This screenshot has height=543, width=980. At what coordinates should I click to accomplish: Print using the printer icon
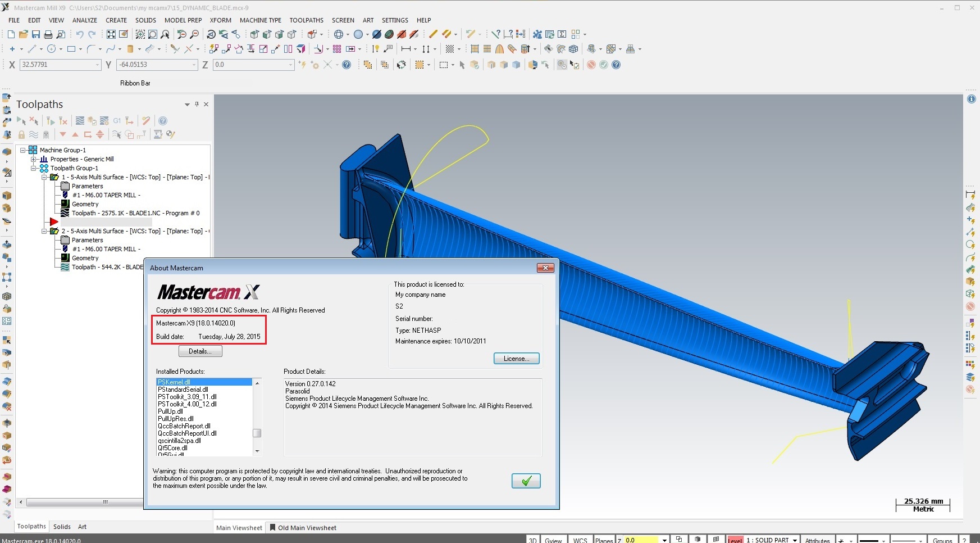point(48,34)
